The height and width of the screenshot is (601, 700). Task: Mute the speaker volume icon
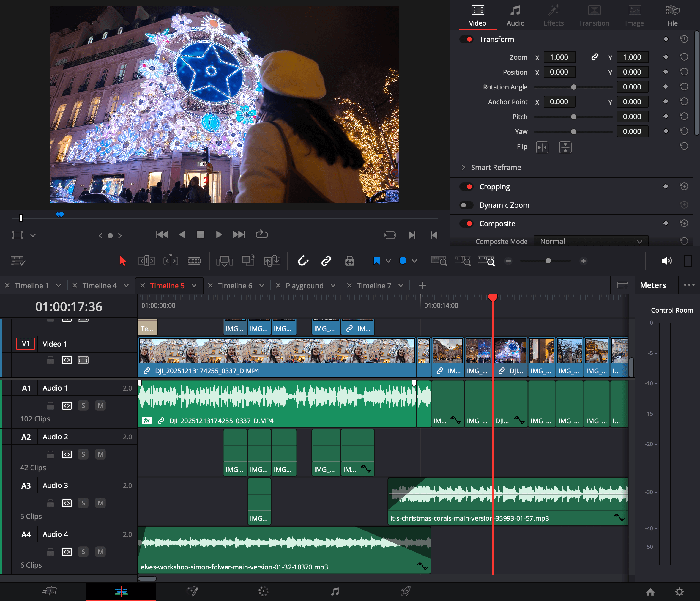pyautogui.click(x=666, y=261)
